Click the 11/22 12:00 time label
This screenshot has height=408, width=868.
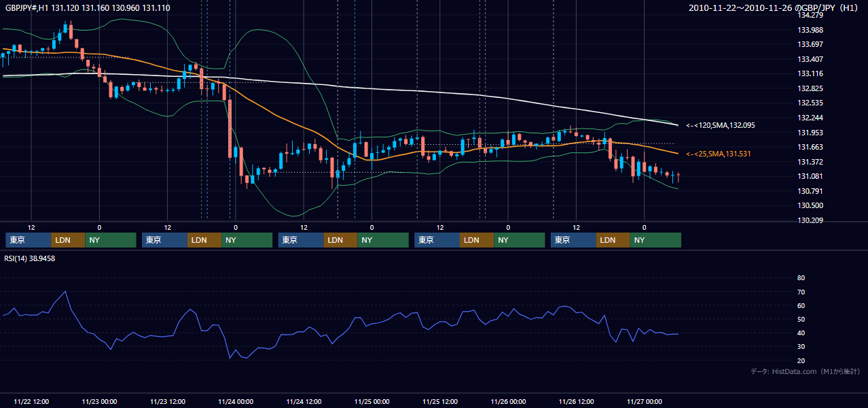point(31,401)
